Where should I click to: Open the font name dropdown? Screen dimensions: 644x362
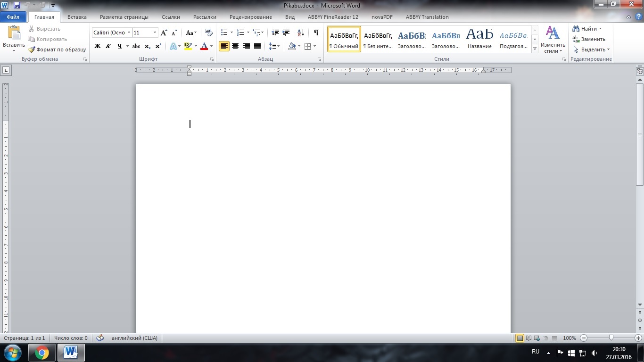pyautogui.click(x=129, y=33)
